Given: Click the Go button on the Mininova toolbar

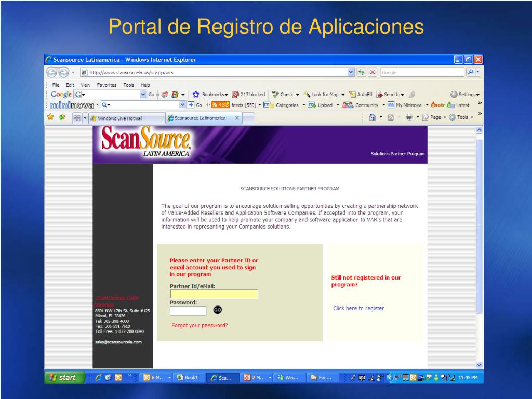Looking at the screenshot, I should click(x=195, y=105).
